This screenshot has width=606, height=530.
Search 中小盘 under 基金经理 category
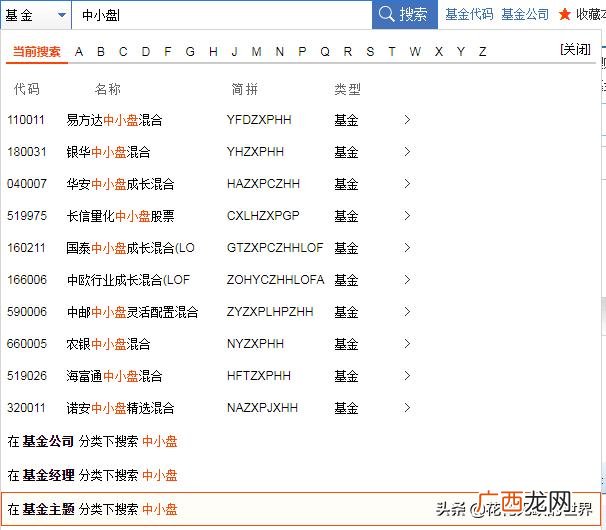coord(92,475)
